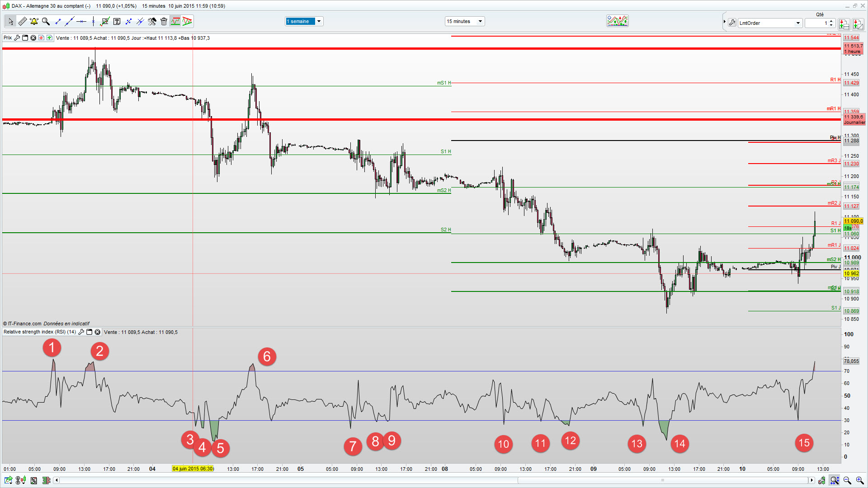Toggle the support/resistance lines button
The width and height of the screenshot is (868, 488).
[175, 21]
